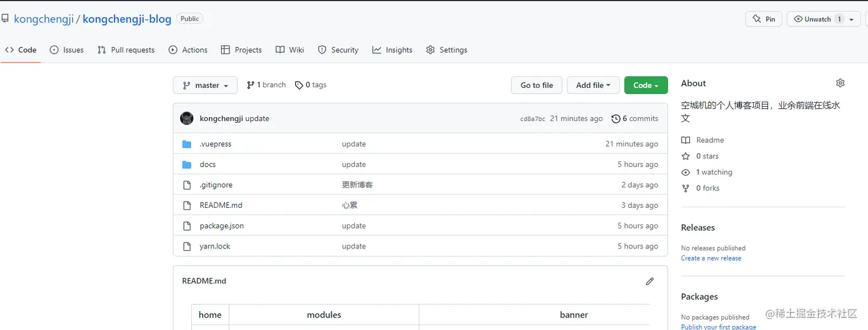This screenshot has width=868, height=330.
Task: View the 6 commits history
Action: [635, 119]
